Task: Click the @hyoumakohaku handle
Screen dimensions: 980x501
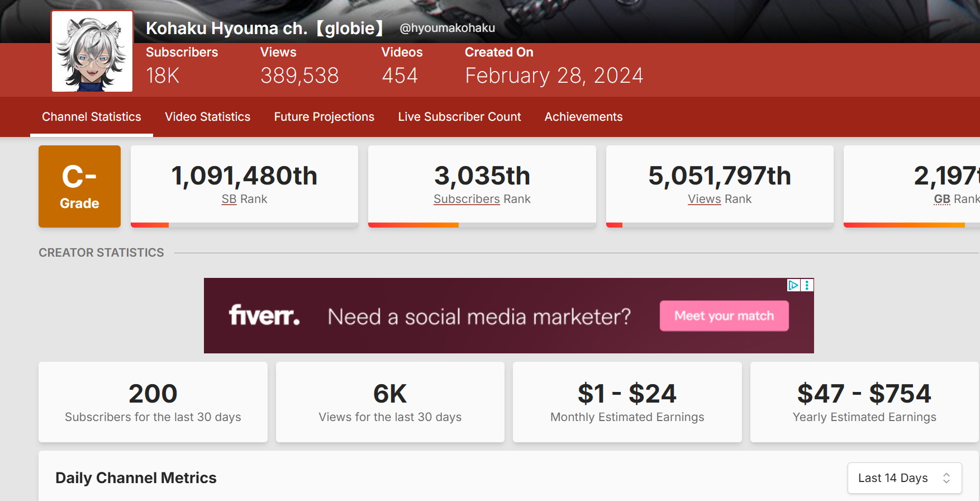Action: coord(448,28)
